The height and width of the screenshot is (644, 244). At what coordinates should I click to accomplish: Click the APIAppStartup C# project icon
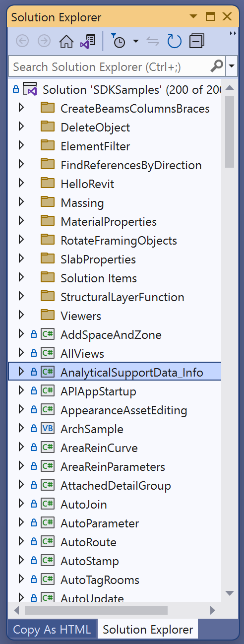48,391
